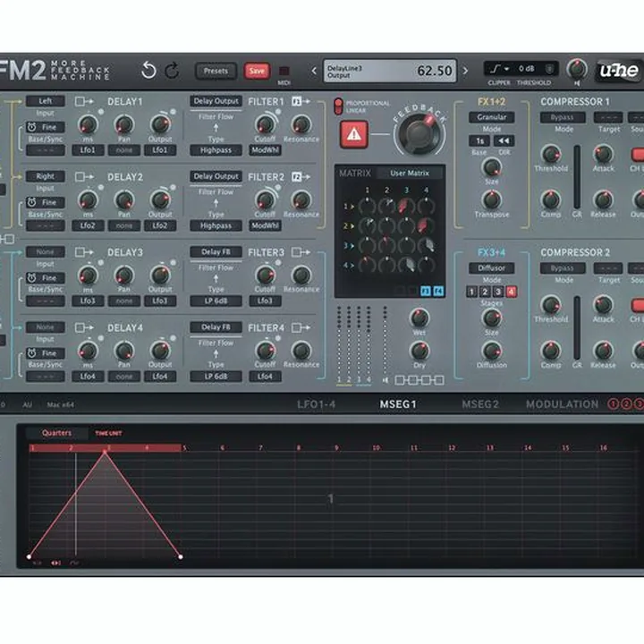Click the speaker icon beside level meters
Screen dimensions: 644x644
[x=386, y=380]
